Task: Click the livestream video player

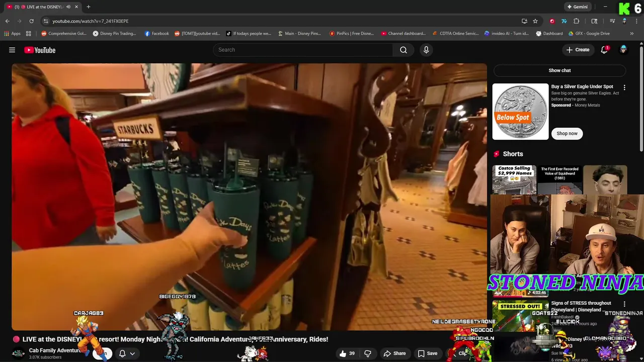Action: (x=249, y=197)
